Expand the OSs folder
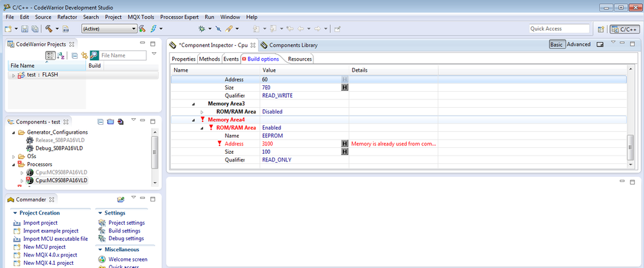This screenshot has height=268, width=644. point(14,156)
